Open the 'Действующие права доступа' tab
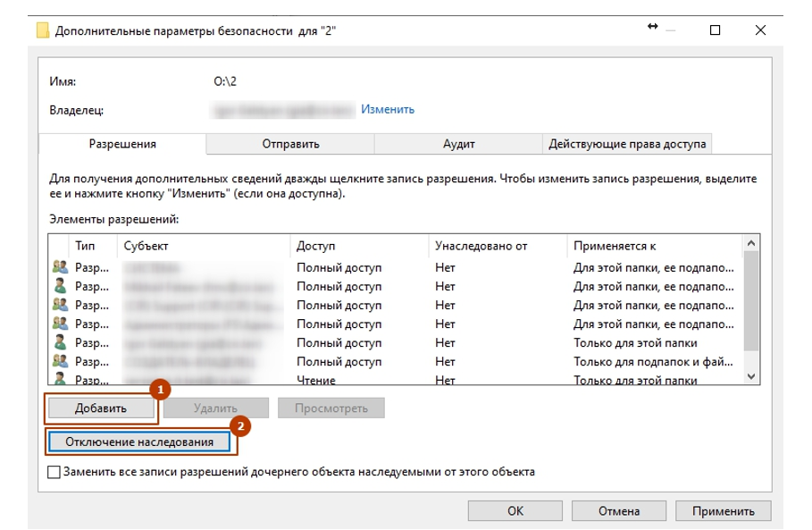 [x=627, y=144]
